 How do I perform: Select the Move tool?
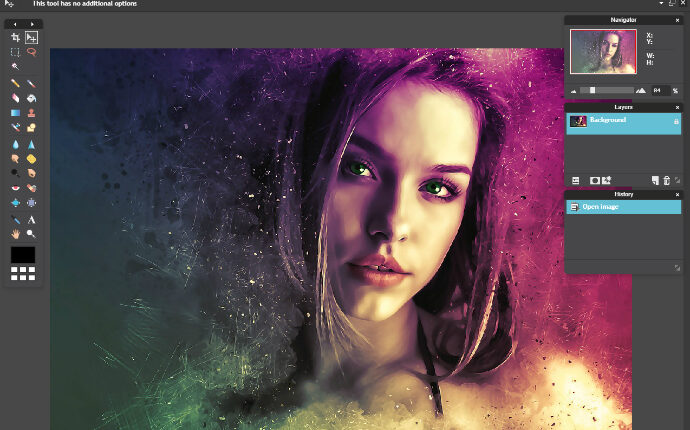(x=32, y=37)
